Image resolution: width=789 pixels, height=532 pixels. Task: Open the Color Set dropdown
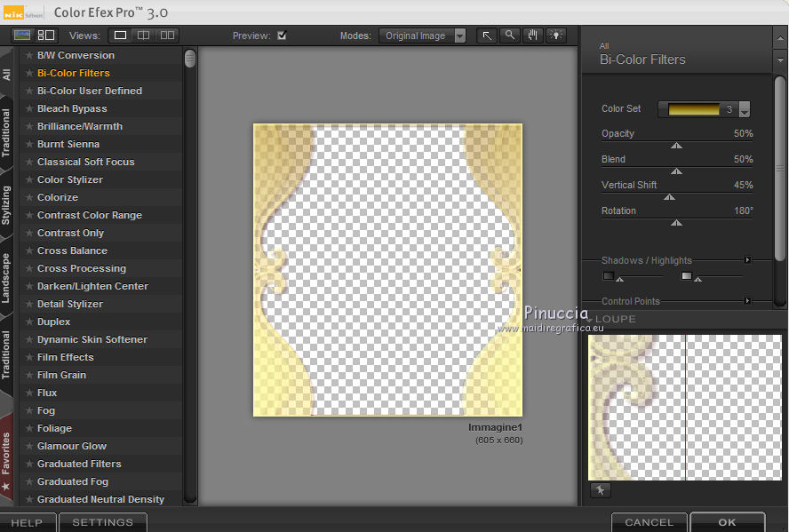(745, 109)
